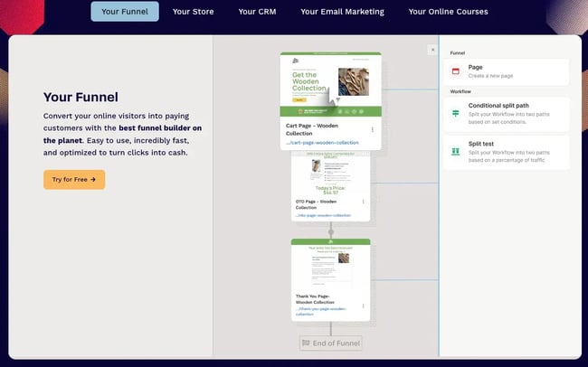
Task: Click the Your Funnel heading
Action: (81, 97)
